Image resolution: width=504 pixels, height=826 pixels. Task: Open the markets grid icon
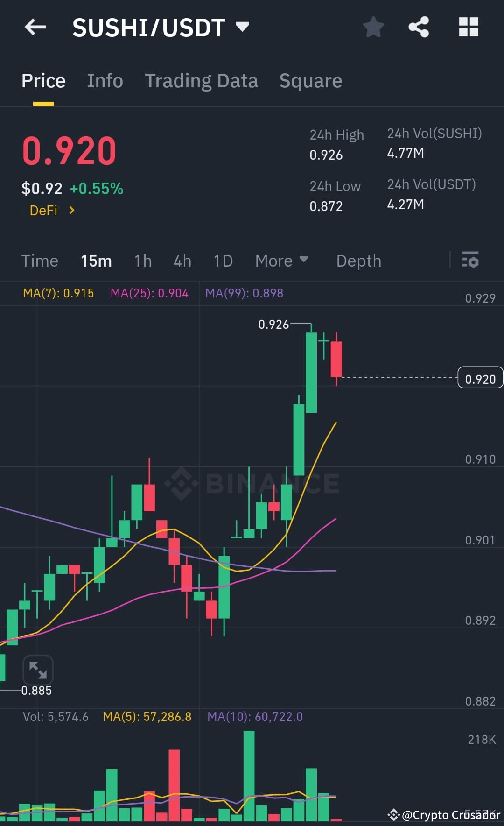(469, 27)
